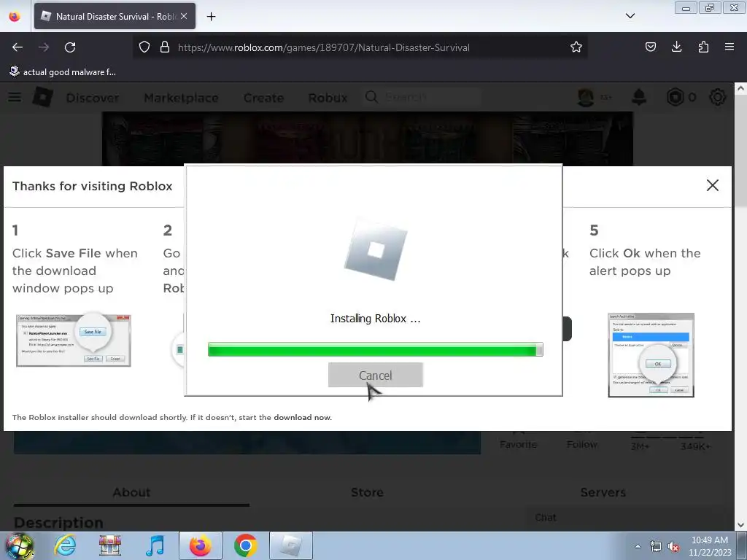Open the Windows Start menu
This screenshot has width=747, height=560.
[x=19, y=545]
